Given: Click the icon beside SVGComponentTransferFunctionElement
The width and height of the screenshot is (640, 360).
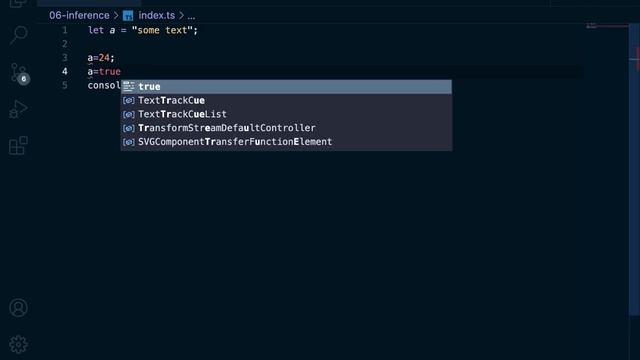Looking at the screenshot, I should 129,142.
